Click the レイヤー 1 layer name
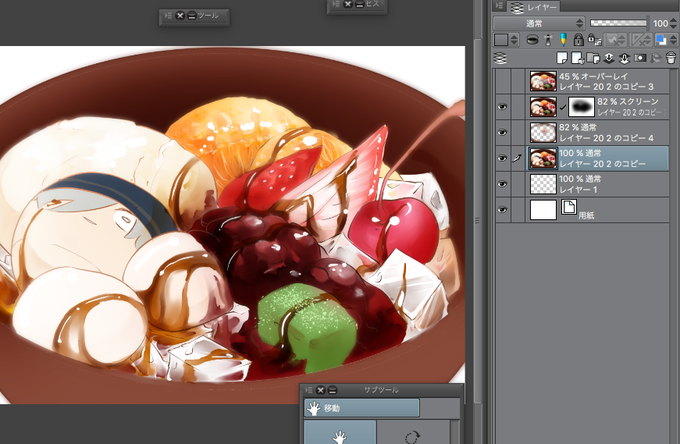Viewport: 680px width, 444px height. (x=578, y=190)
